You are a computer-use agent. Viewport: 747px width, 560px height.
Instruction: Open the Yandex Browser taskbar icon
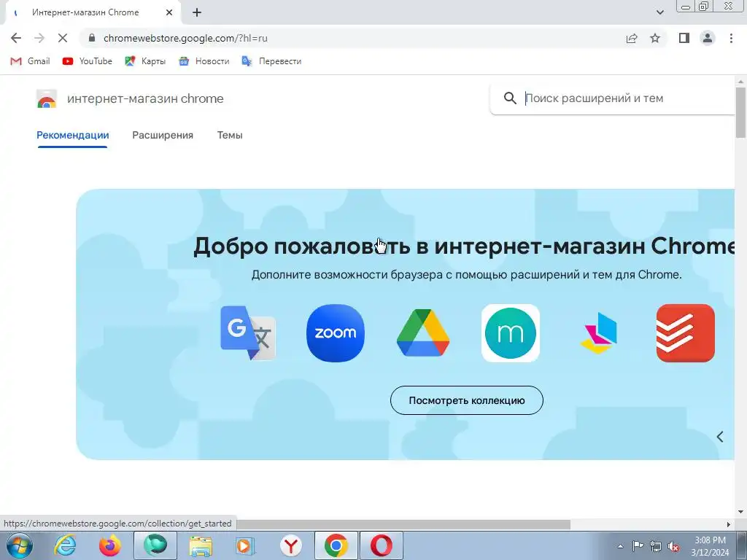click(x=290, y=545)
